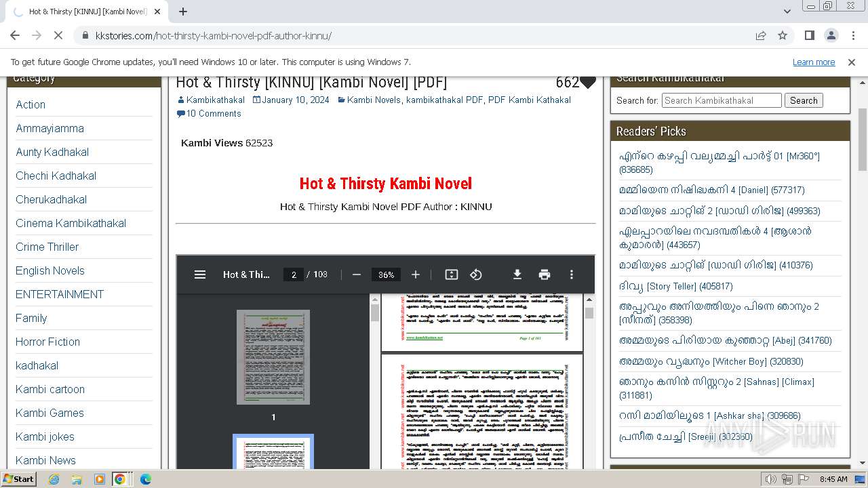Screen dimensions: 868x488
Task: Go back to the previous page
Action: tap(15, 35)
